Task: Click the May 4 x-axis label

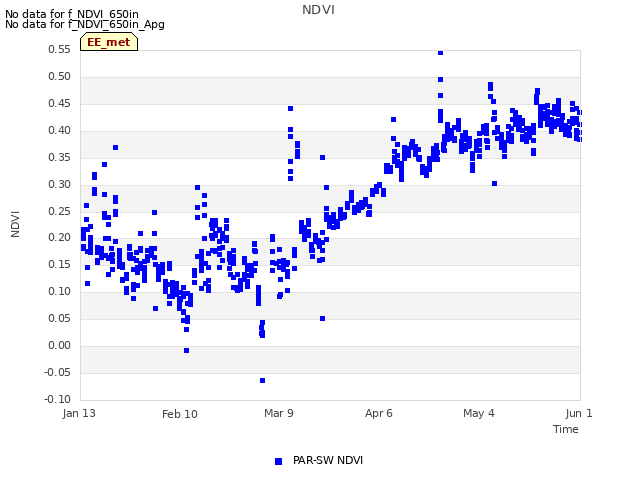Action: (479, 413)
